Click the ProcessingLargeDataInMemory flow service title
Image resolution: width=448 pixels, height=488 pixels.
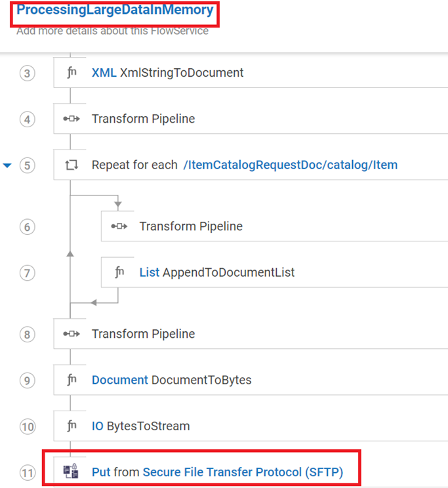115,10
